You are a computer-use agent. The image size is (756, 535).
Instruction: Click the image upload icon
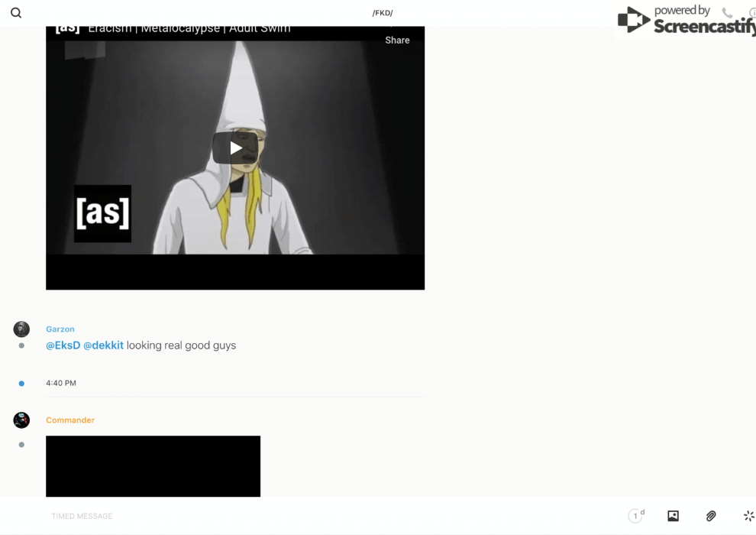[x=673, y=516]
